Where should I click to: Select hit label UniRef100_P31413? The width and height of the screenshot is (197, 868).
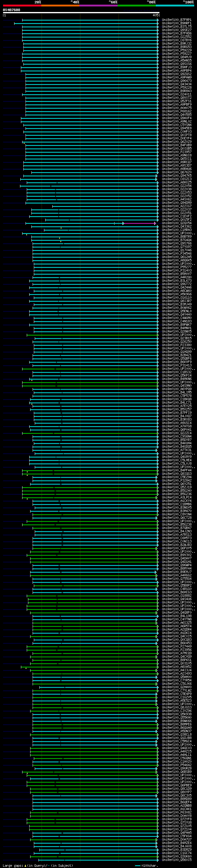click(x=176, y=365)
